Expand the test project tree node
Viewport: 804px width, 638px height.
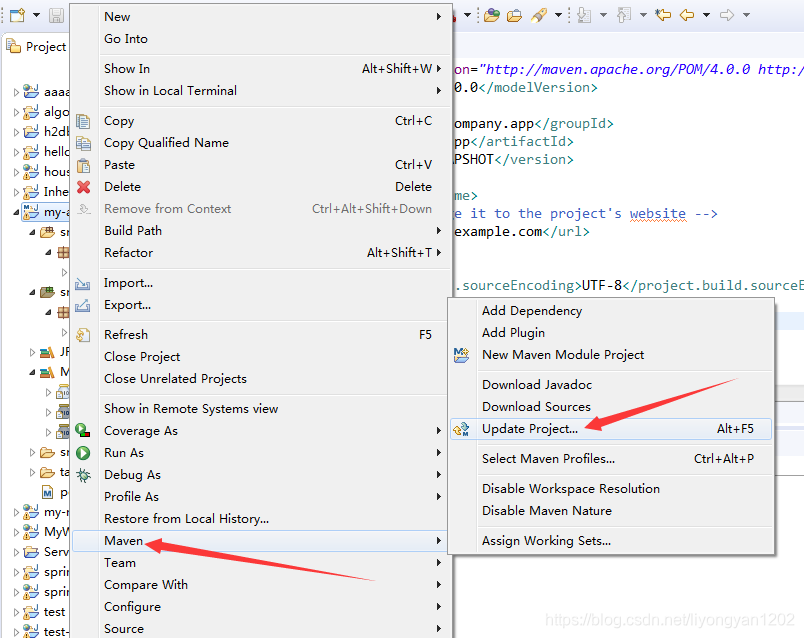[16, 612]
